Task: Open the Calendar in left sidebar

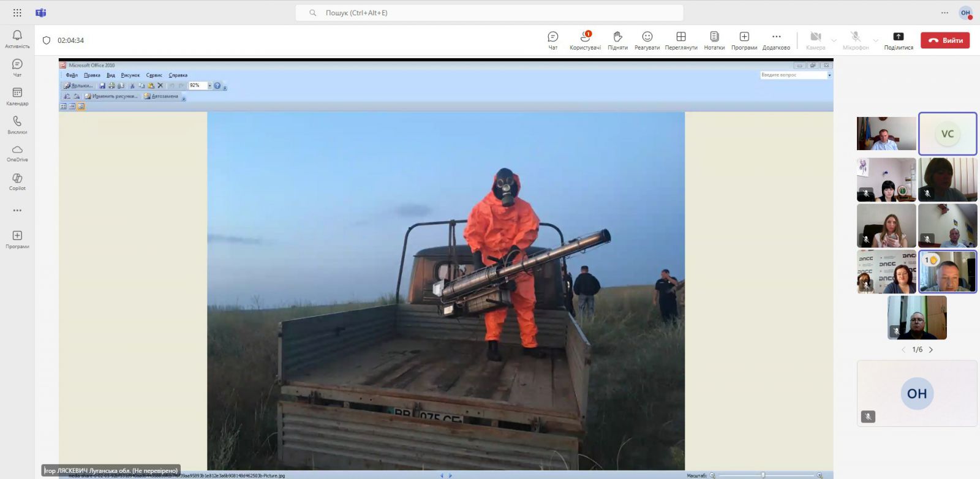Action: [17, 96]
